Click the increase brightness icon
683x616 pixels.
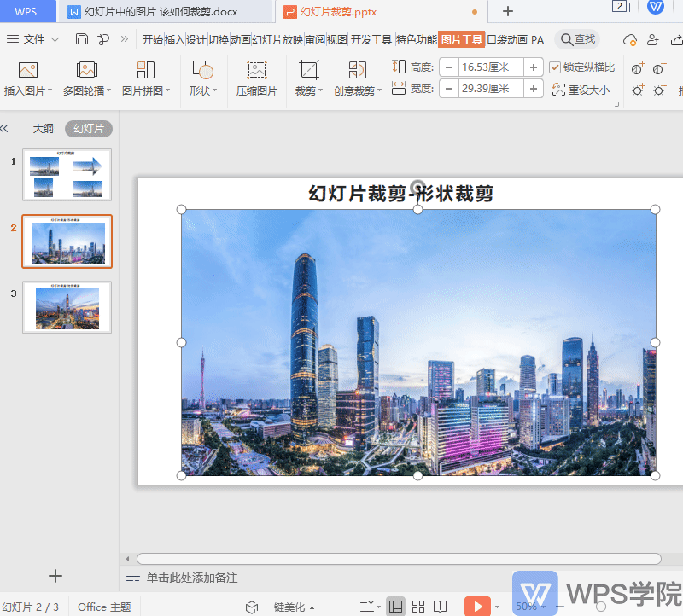638,90
